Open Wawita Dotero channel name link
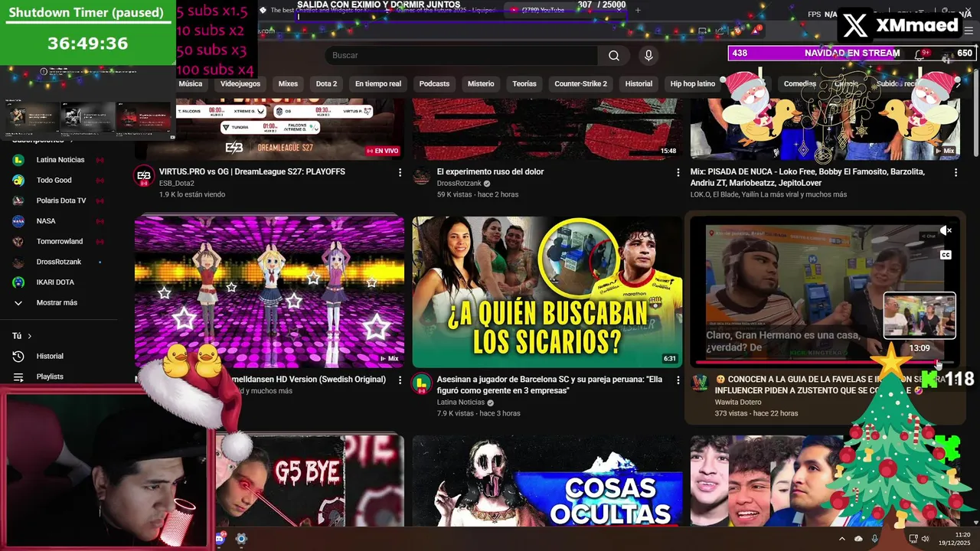Viewport: 980px width, 551px height. pyautogui.click(x=738, y=402)
